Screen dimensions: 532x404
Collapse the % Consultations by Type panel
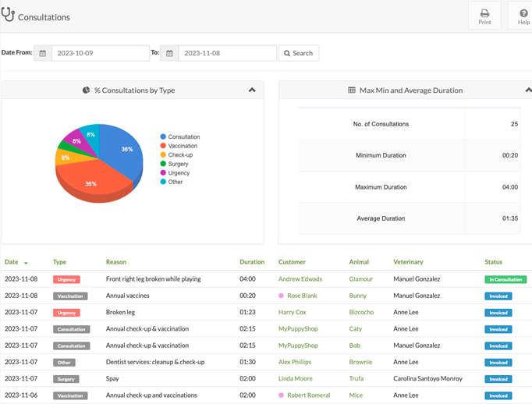(252, 90)
